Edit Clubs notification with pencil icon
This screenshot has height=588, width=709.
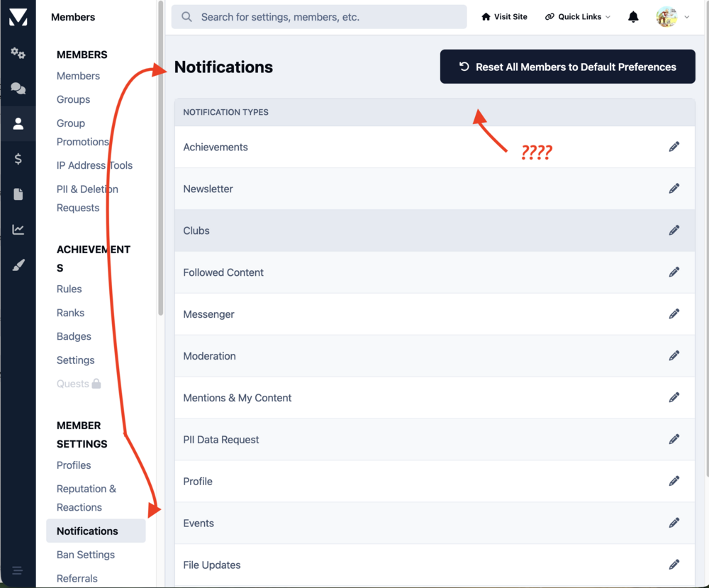click(x=674, y=231)
